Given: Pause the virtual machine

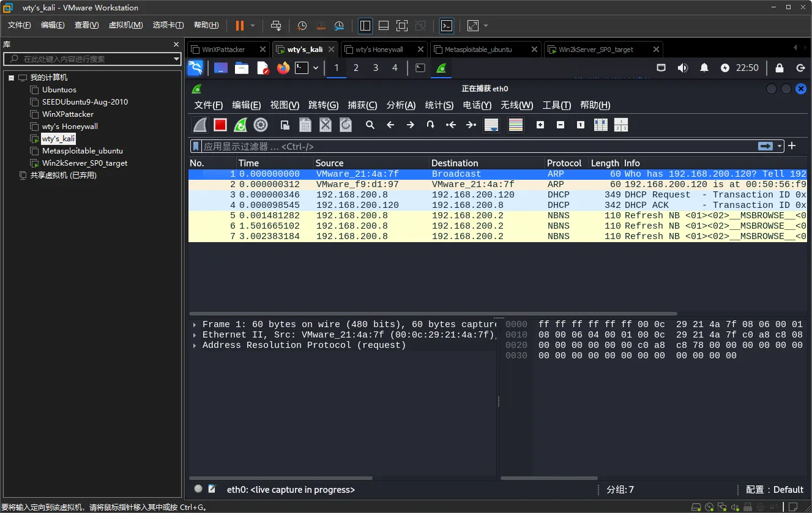Looking at the screenshot, I should click(x=239, y=26).
